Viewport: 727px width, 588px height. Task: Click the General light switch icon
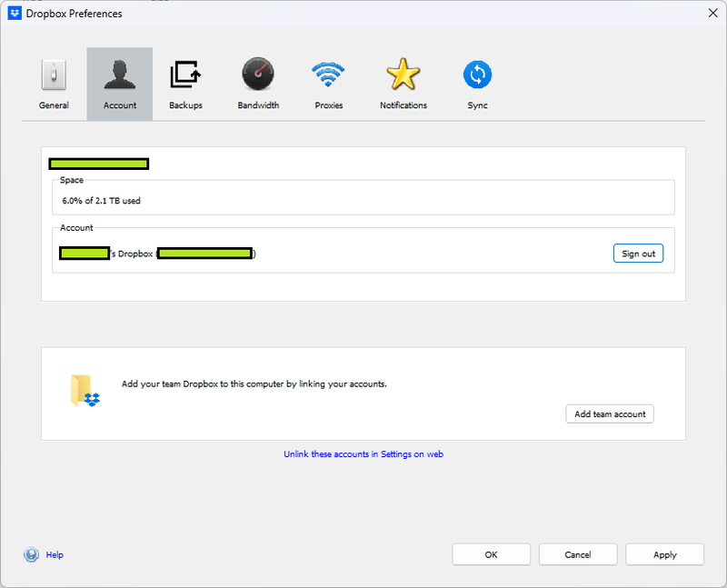click(54, 75)
